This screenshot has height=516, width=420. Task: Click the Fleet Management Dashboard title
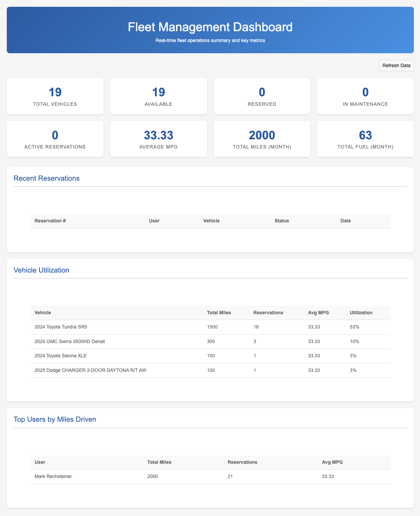(x=210, y=27)
